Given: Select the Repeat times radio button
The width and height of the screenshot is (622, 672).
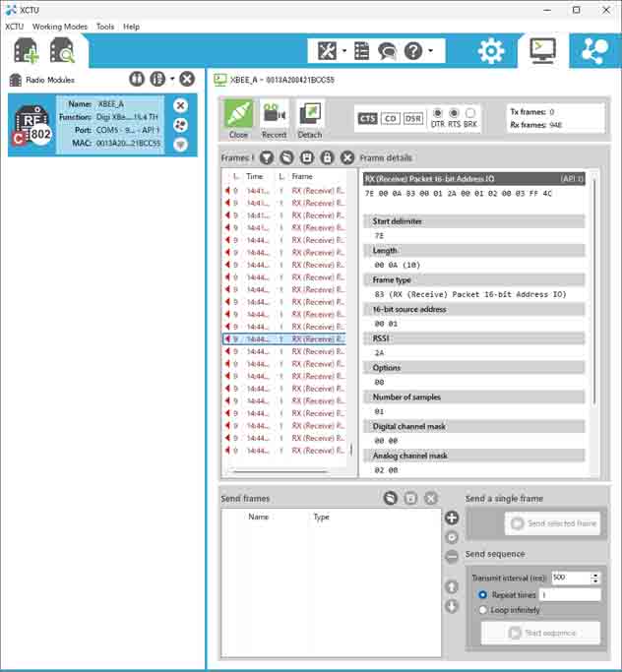Looking at the screenshot, I should coord(482,595).
